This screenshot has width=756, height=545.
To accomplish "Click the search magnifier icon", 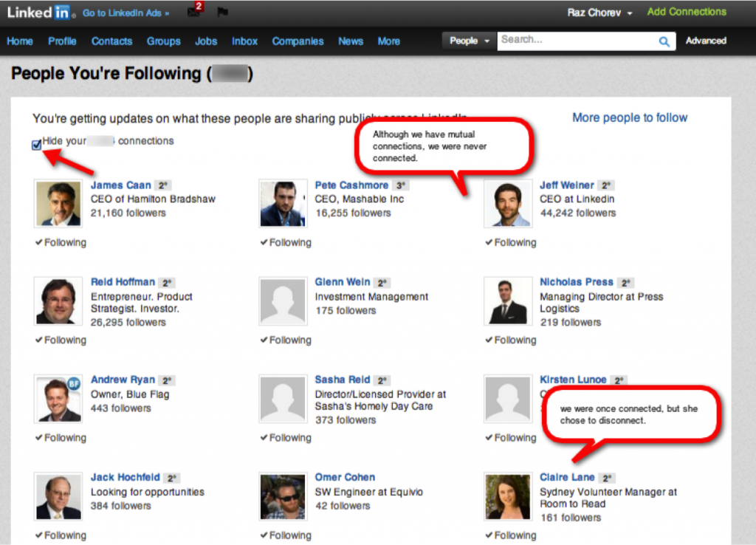I will tap(664, 41).
